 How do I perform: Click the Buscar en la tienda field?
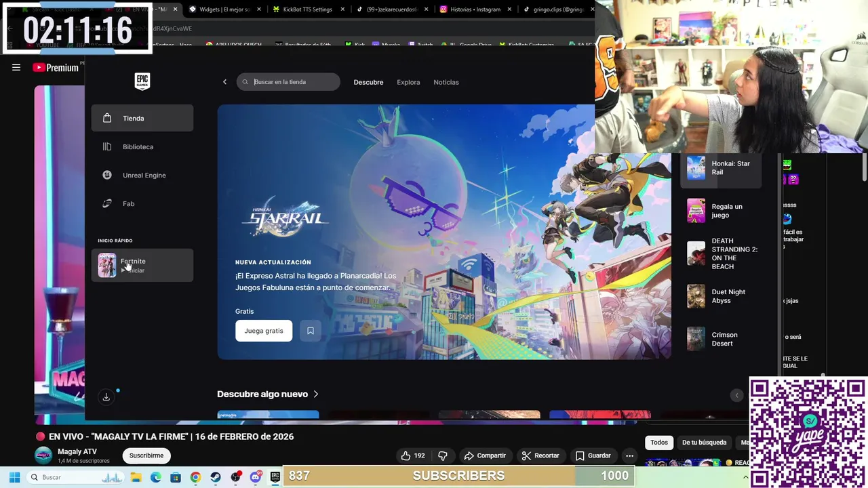tap(288, 82)
